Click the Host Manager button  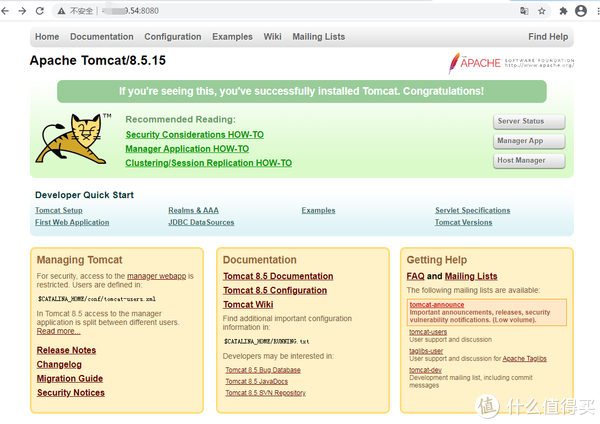(x=529, y=161)
